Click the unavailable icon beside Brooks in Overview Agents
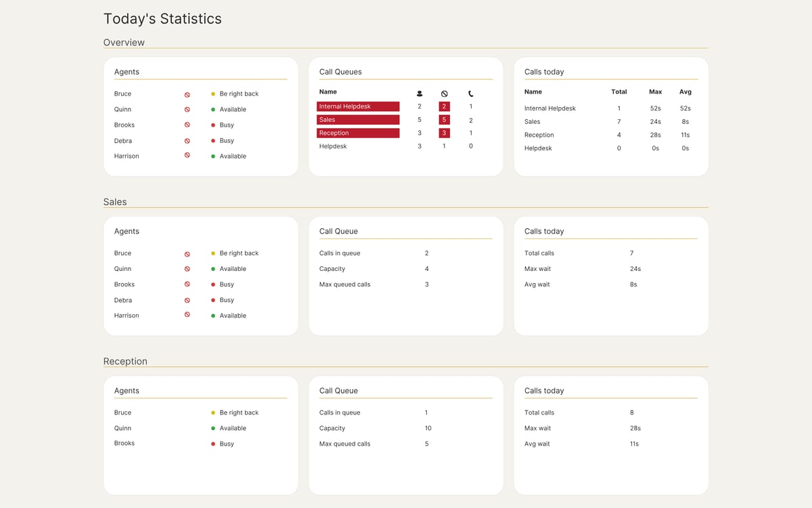The height and width of the screenshot is (508, 812). click(187, 125)
